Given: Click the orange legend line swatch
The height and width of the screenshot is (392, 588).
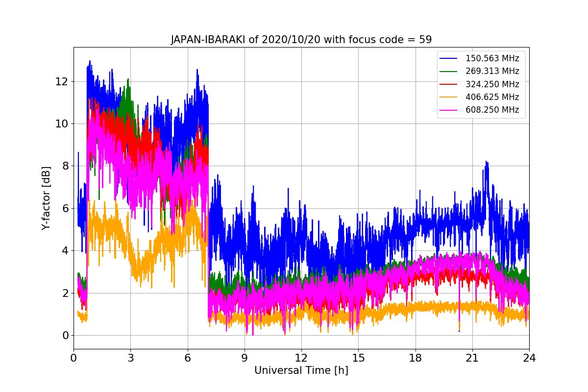Looking at the screenshot, I should tap(448, 97).
